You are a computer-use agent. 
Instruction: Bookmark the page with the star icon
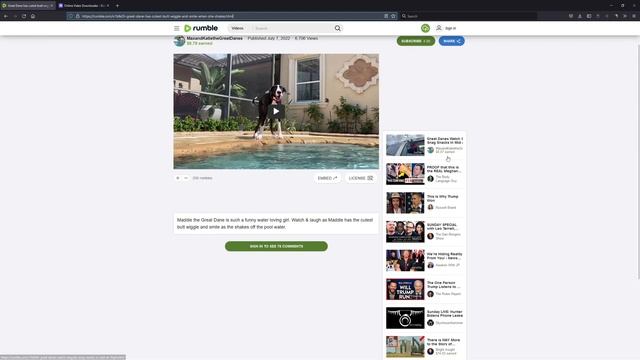(393, 16)
